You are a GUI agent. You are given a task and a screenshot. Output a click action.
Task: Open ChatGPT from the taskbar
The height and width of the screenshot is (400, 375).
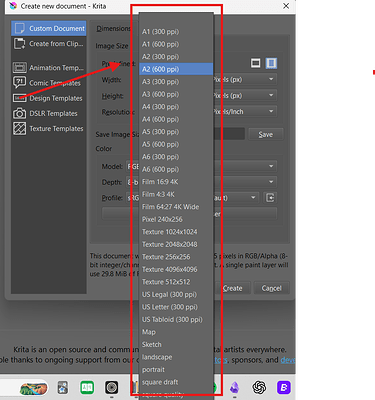[259, 387]
